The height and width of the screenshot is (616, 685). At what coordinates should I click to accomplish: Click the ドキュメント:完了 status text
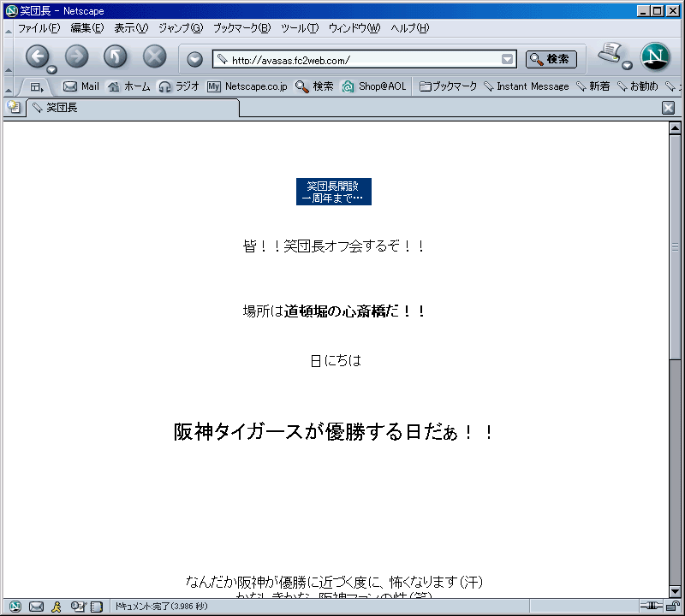coord(161,607)
